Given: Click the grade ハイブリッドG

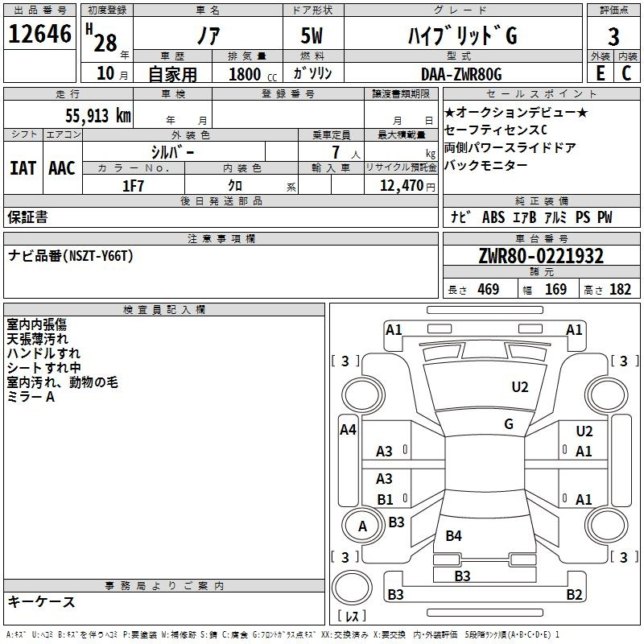Looking at the screenshot, I should (x=462, y=35).
